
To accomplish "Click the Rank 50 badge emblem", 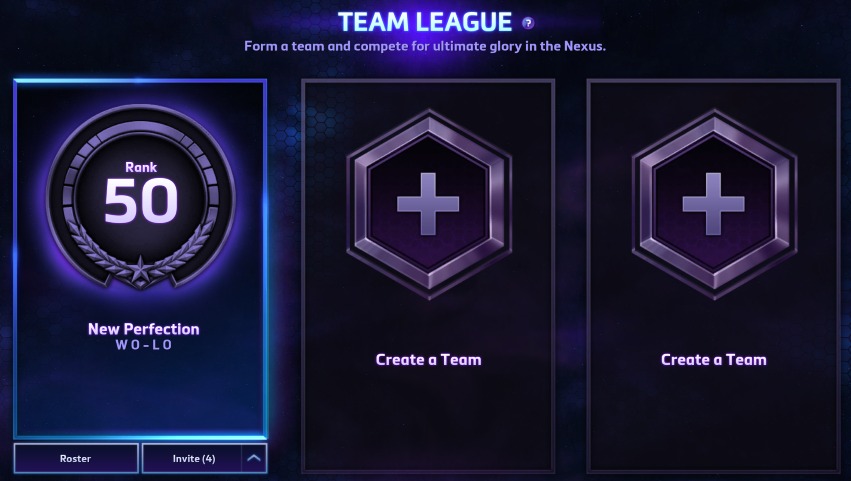I will coord(141,197).
